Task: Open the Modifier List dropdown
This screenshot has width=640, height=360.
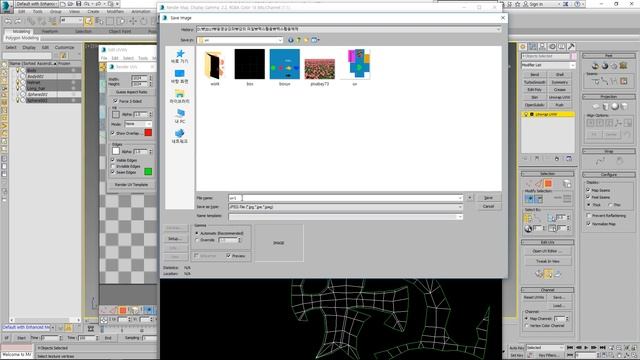Action: tap(573, 65)
